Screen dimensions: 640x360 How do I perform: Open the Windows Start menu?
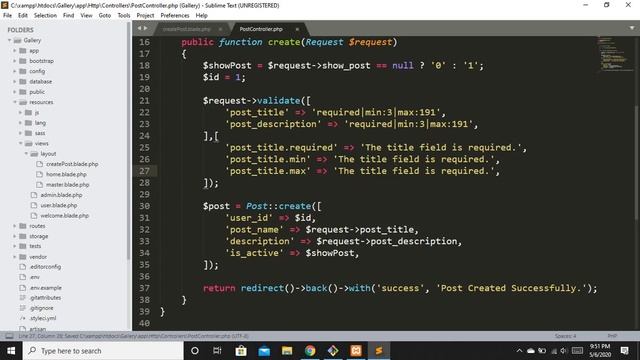pyautogui.click(x=11, y=351)
